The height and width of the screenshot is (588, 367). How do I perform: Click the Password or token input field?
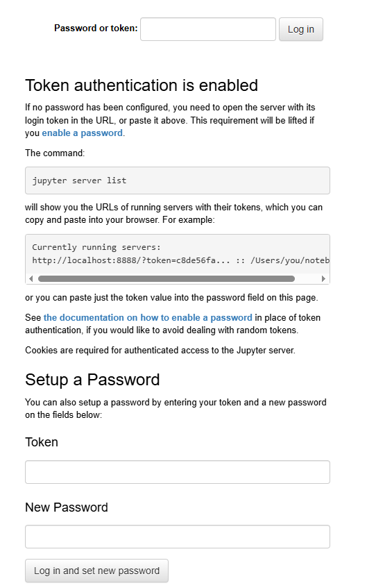click(x=208, y=29)
